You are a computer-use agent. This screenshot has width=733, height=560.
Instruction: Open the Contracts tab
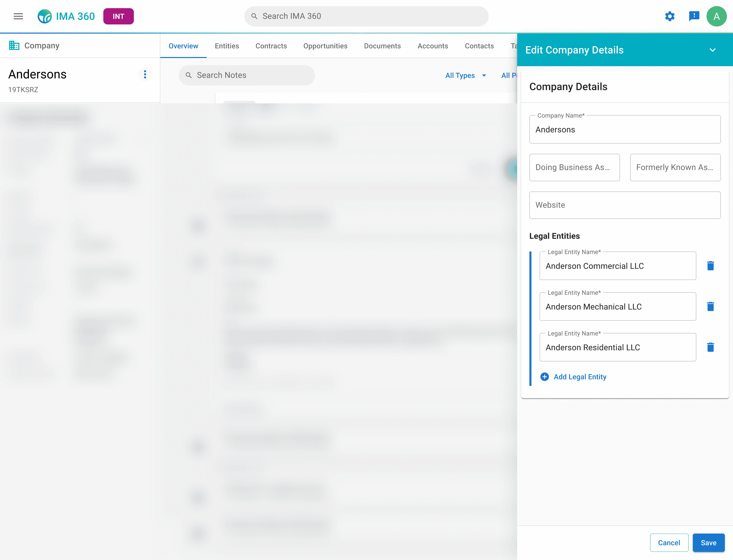click(271, 46)
